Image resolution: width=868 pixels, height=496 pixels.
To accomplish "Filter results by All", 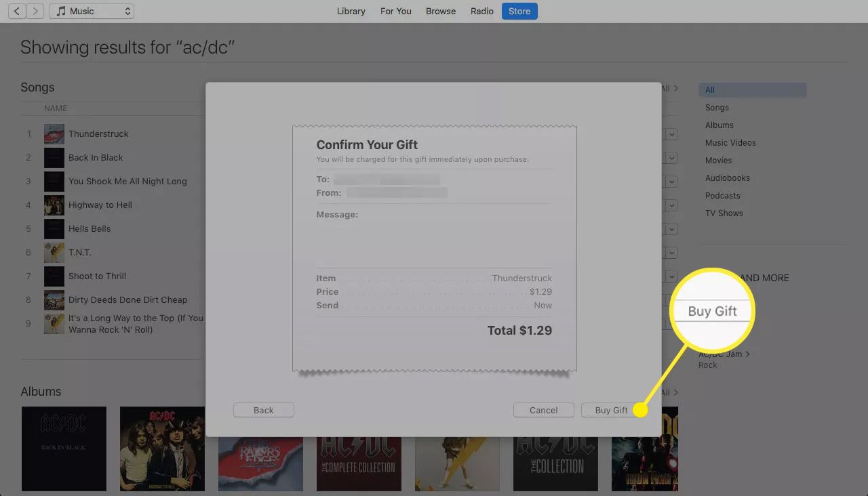I will click(x=752, y=89).
